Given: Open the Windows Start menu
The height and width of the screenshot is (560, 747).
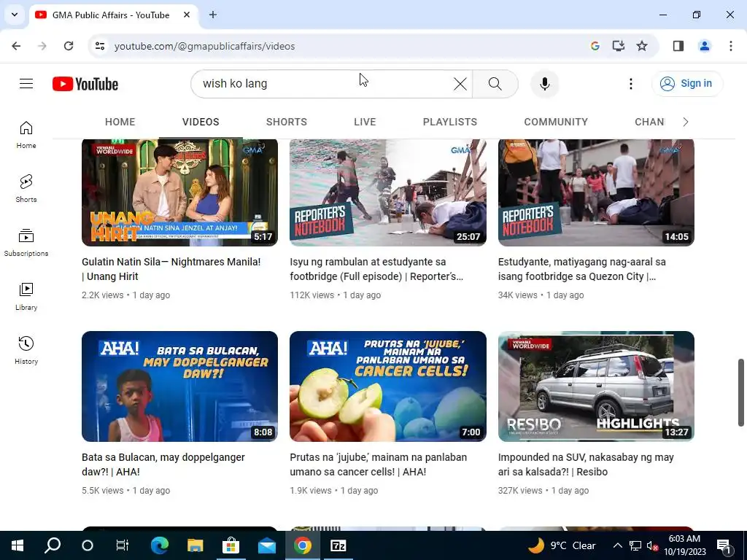Looking at the screenshot, I should point(18,545).
